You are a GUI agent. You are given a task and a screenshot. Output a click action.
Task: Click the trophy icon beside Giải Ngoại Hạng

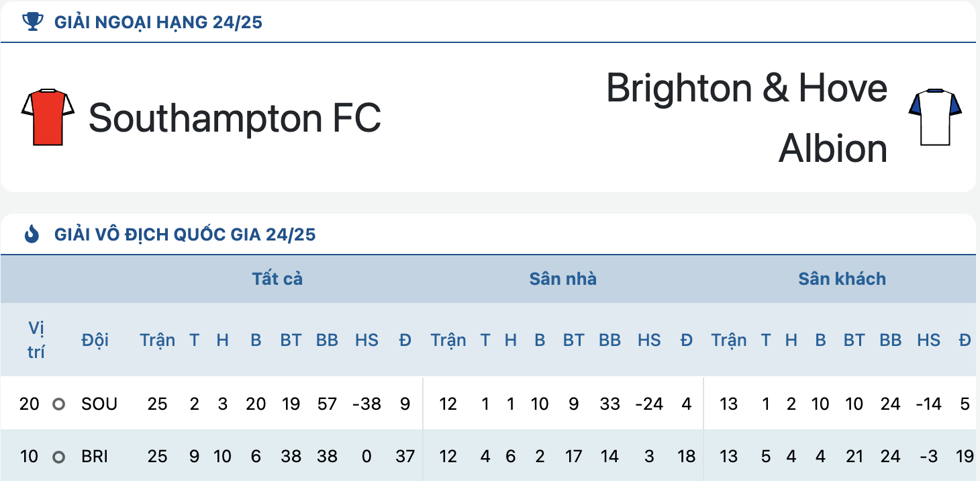point(32,22)
